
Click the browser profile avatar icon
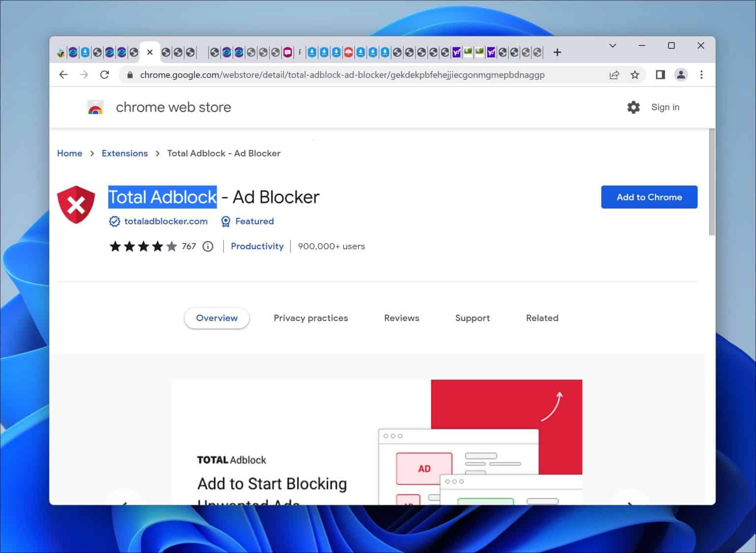coord(681,74)
